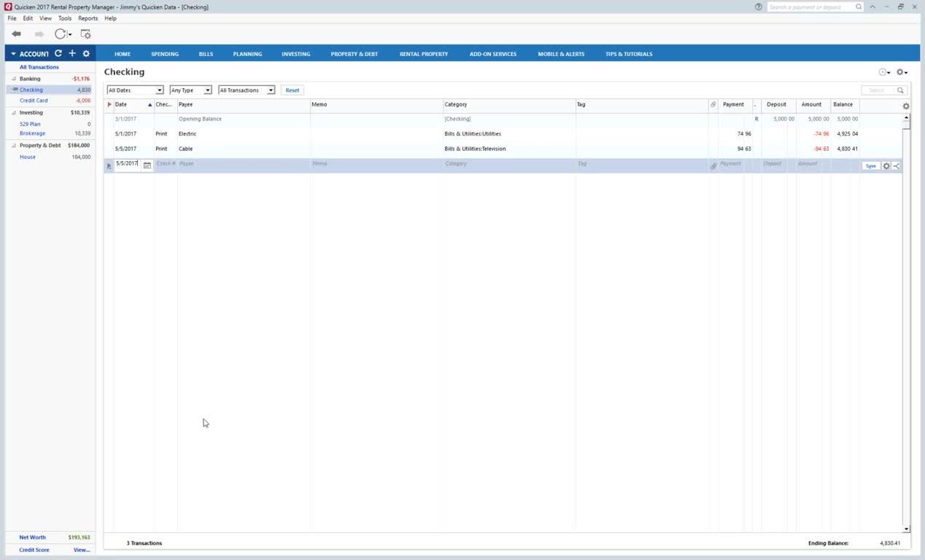
Task: Open the account bar gear settings
Action: tap(86, 54)
